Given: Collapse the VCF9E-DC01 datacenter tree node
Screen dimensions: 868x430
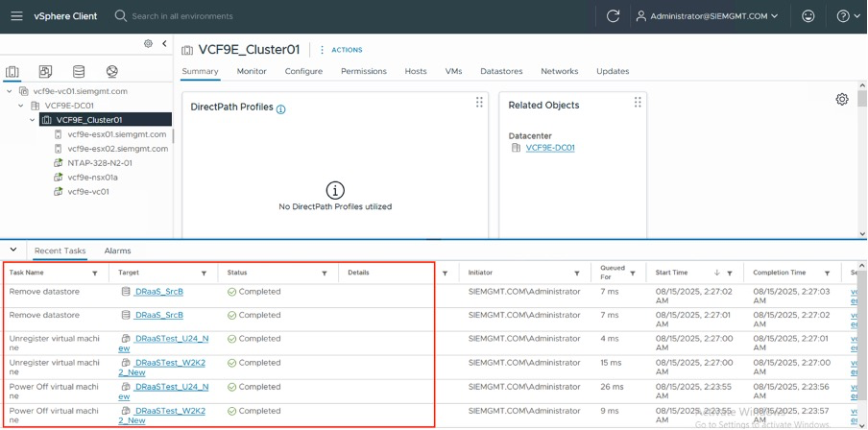Looking at the screenshot, I should [21, 106].
